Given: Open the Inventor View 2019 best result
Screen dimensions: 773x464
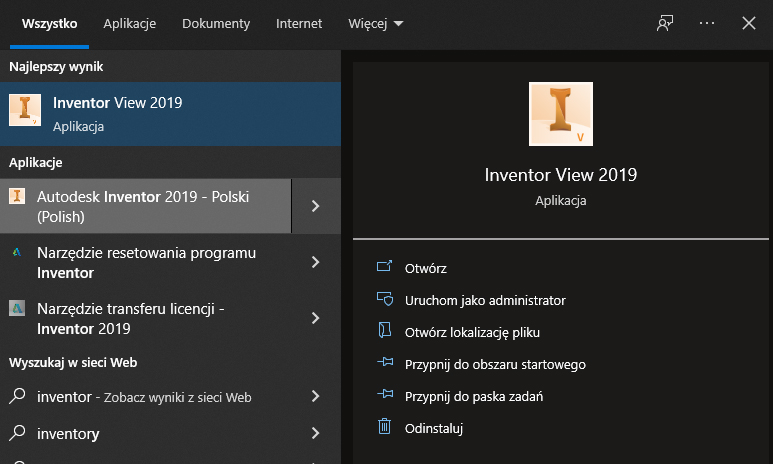Looking at the screenshot, I should click(x=170, y=114).
